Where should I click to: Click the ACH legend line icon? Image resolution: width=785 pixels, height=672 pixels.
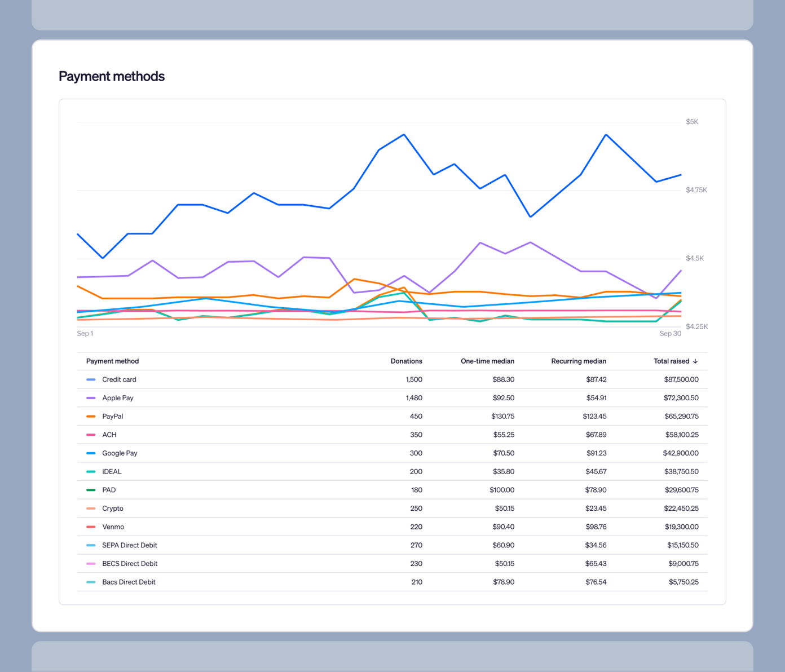point(91,435)
